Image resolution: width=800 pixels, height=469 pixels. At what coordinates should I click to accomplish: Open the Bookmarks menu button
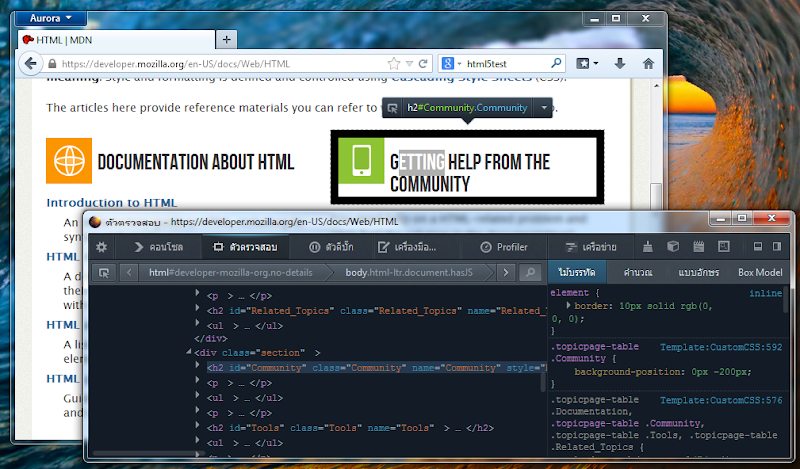(587, 64)
